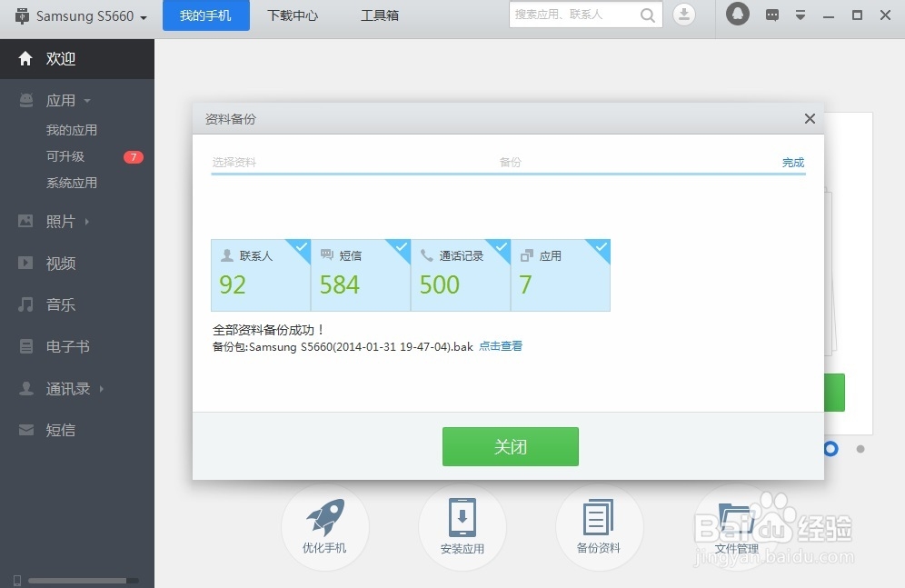Viewport: 905px width, 588px height.
Task: Select 音乐 in the sidebar
Action: [59, 304]
